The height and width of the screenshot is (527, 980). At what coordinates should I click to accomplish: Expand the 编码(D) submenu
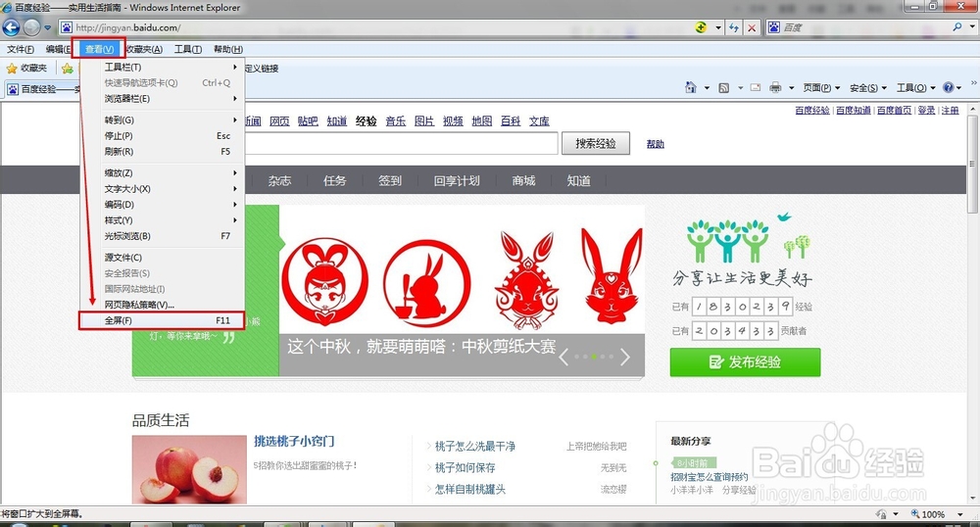coord(162,204)
